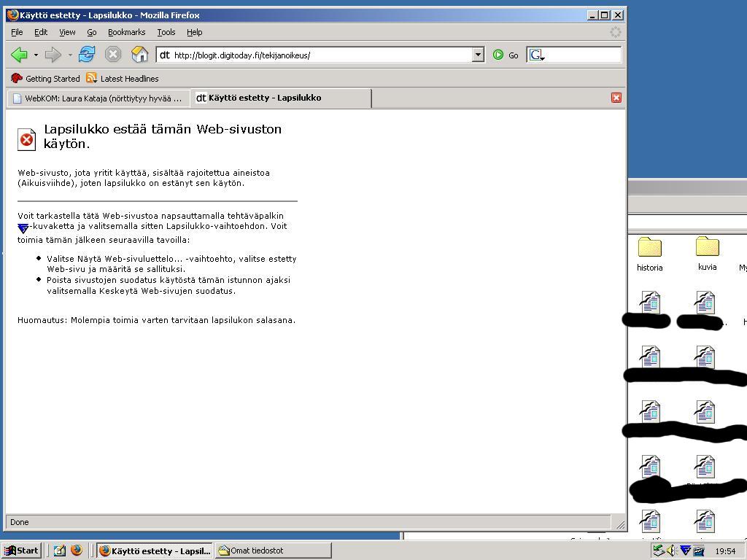
Task: Expand the address bar URL dropdown
Action: 478,55
